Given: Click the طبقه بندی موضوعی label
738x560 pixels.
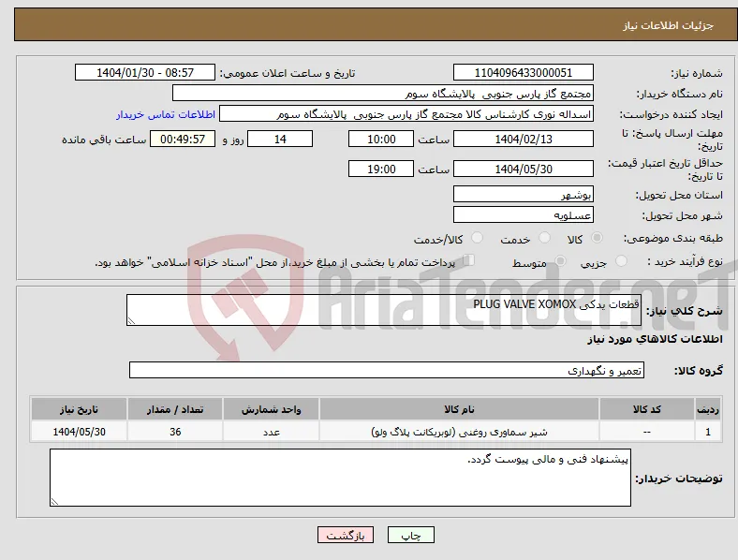Looking at the screenshot, I should (673, 238).
